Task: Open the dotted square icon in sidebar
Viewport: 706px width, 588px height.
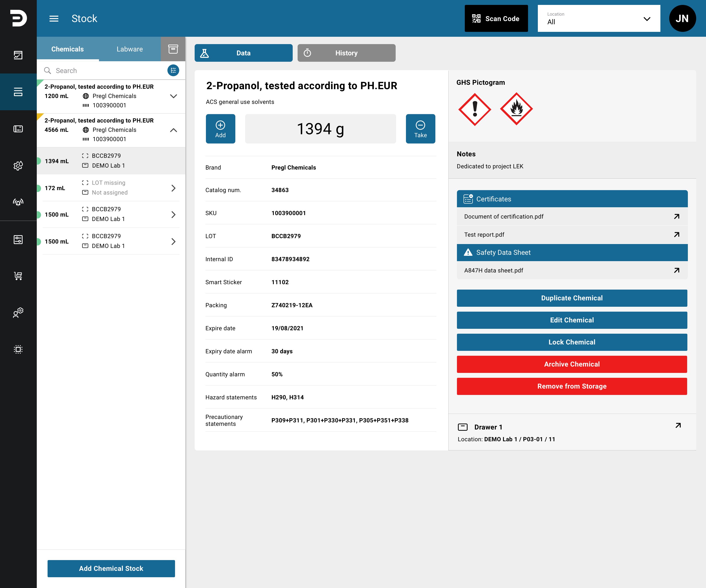Action: [18, 349]
